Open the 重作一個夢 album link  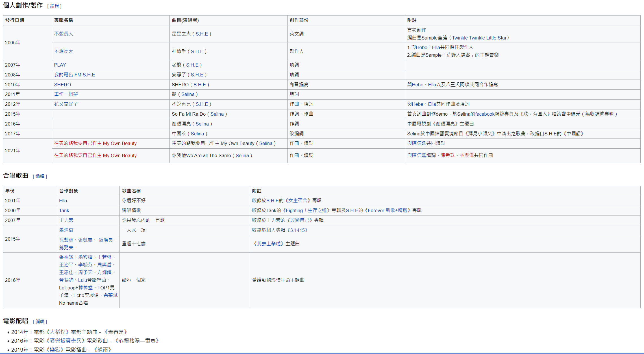tap(66, 94)
